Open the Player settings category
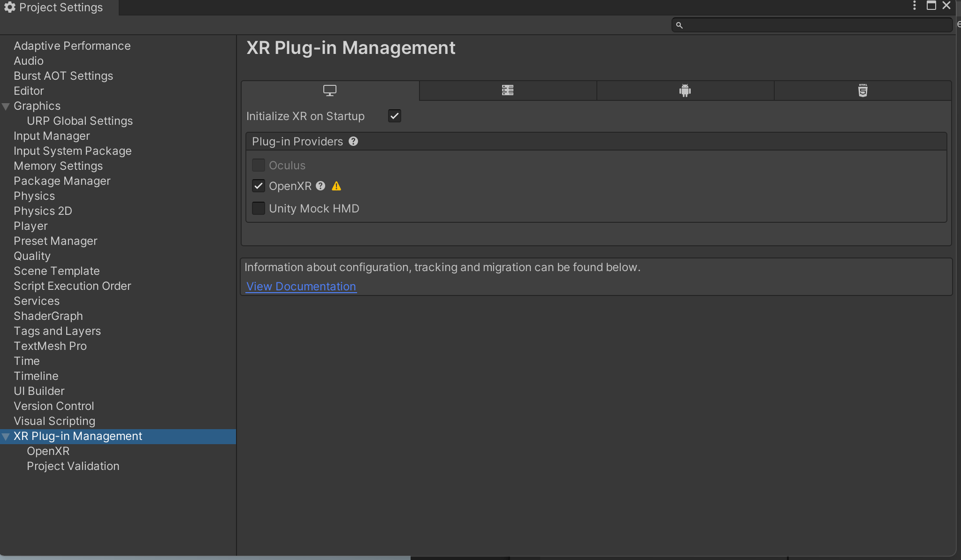The height and width of the screenshot is (560, 961). coord(31,226)
